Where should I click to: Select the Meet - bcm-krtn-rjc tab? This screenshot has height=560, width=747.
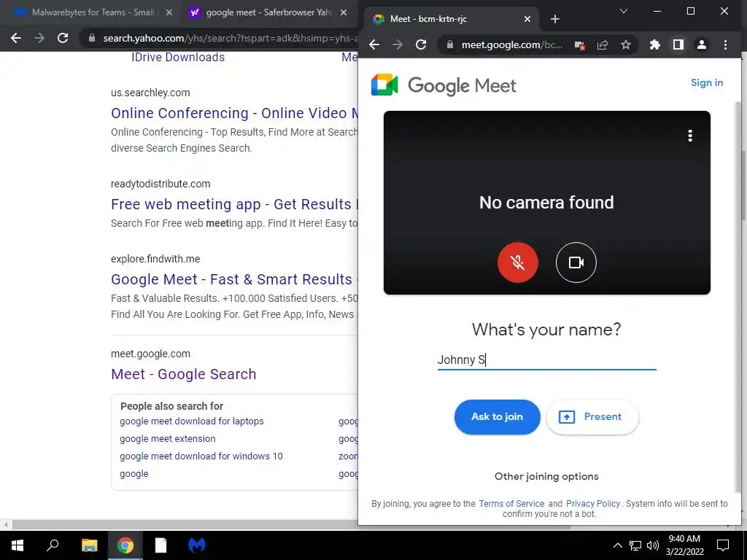tap(452, 19)
